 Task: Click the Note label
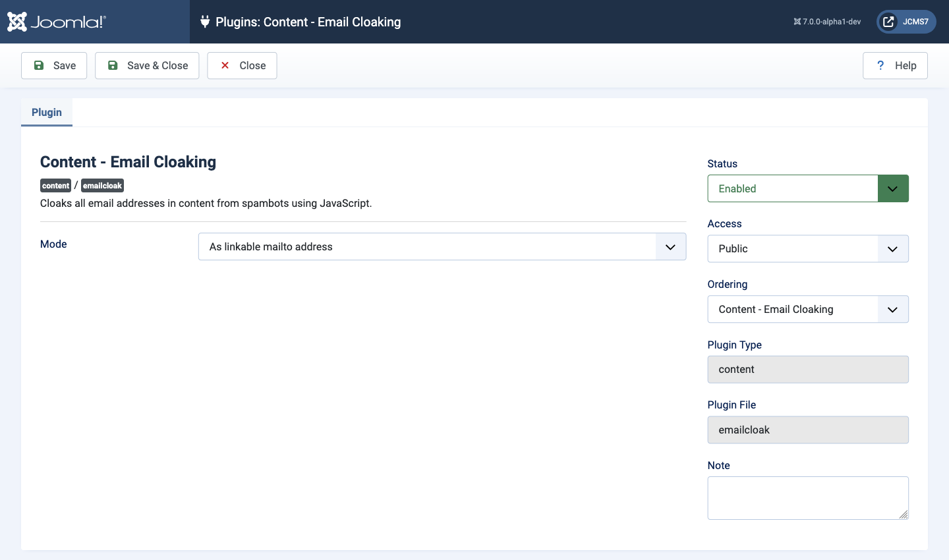click(x=719, y=466)
